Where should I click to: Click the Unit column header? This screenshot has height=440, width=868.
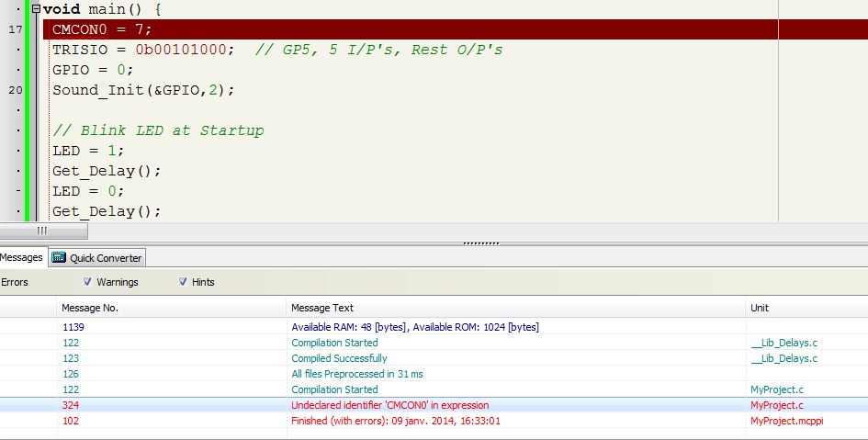click(x=760, y=308)
